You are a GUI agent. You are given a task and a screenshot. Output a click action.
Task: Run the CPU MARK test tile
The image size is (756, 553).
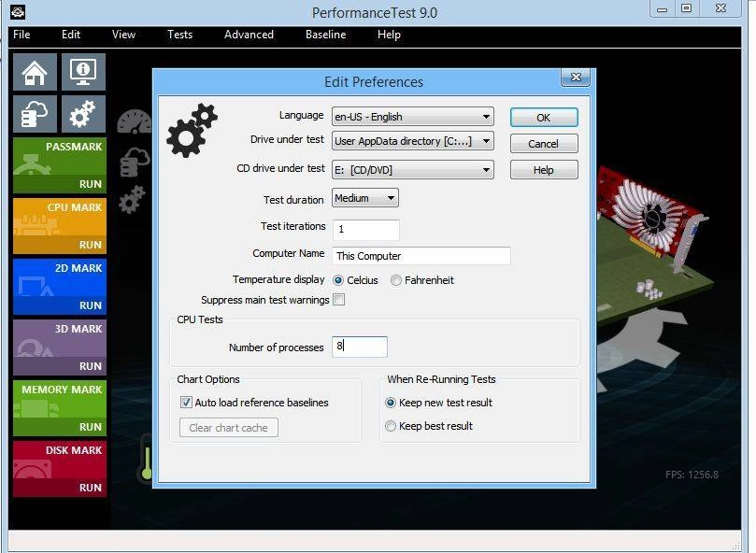(x=60, y=226)
